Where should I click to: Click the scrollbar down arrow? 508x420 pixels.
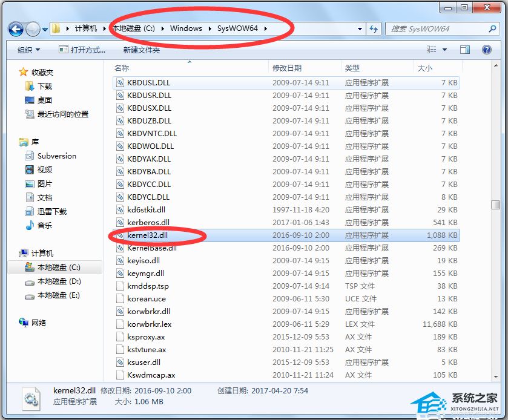tap(495, 377)
